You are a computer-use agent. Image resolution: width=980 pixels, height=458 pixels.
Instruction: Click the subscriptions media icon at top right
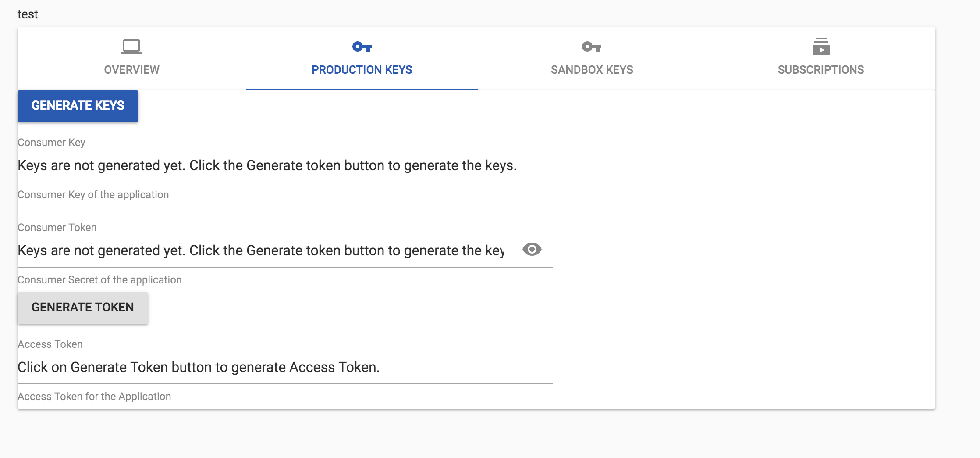820,47
